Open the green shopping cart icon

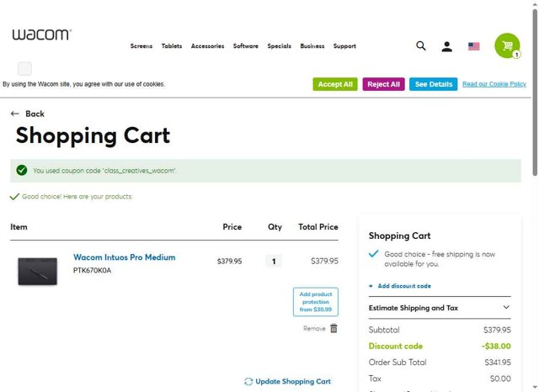(507, 45)
